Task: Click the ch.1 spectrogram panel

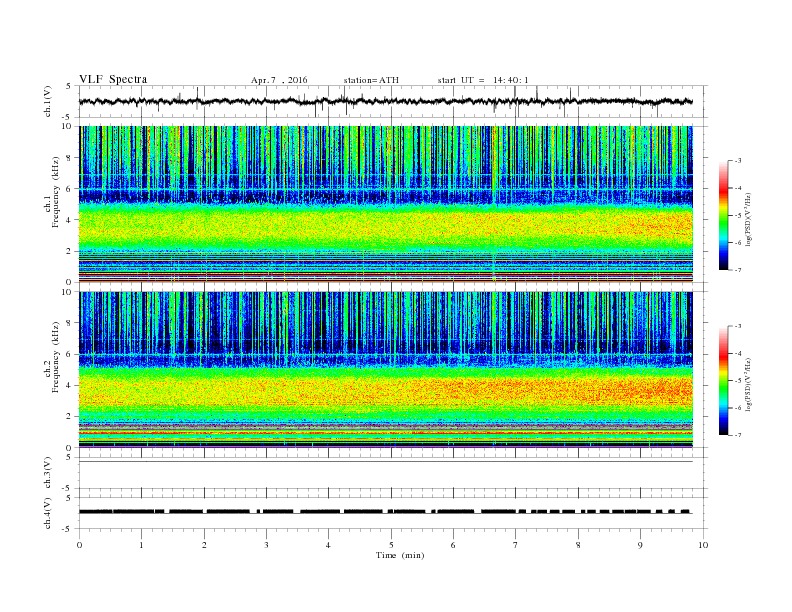Action: (x=385, y=204)
